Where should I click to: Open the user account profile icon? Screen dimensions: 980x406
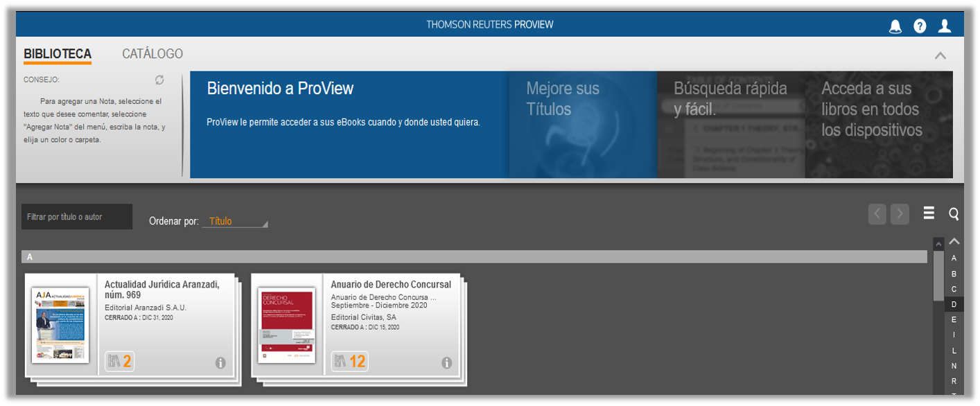tap(945, 26)
